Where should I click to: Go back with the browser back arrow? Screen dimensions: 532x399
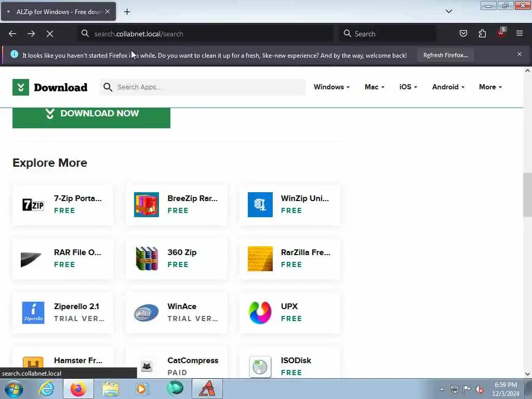tap(12, 34)
